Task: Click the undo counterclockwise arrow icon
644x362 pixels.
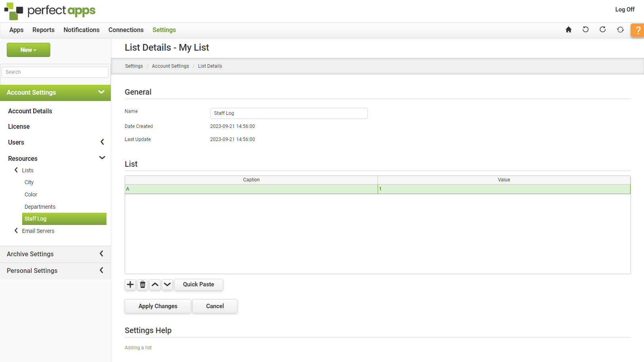Action: click(x=585, y=30)
